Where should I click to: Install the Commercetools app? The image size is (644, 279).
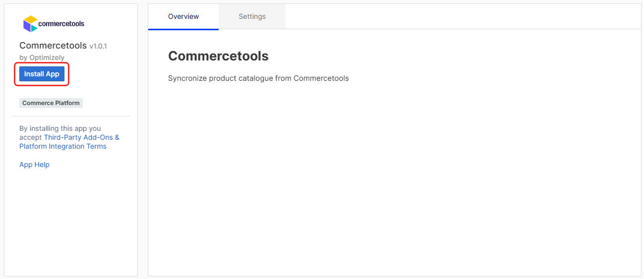pyautogui.click(x=42, y=74)
